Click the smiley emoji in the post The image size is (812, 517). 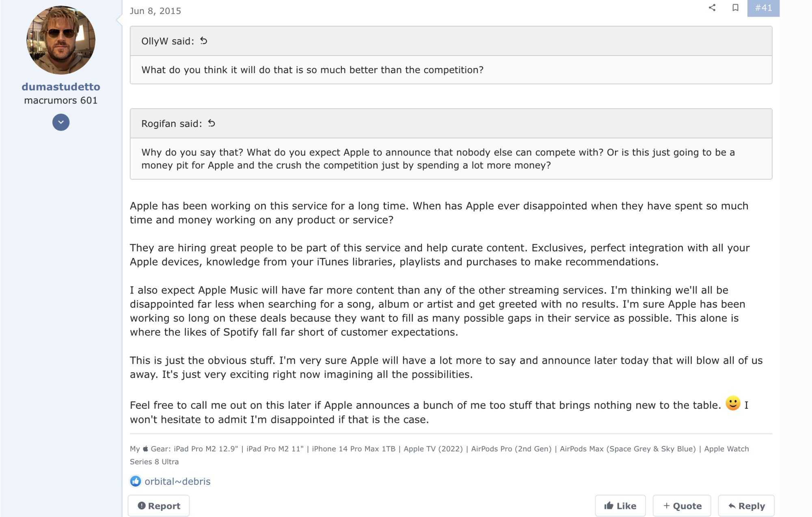coord(733,403)
